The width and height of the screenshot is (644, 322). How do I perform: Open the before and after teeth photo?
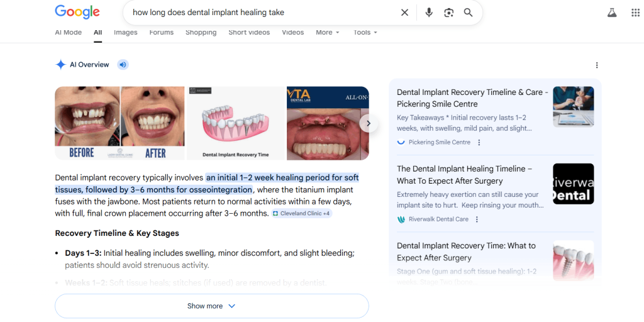point(119,123)
